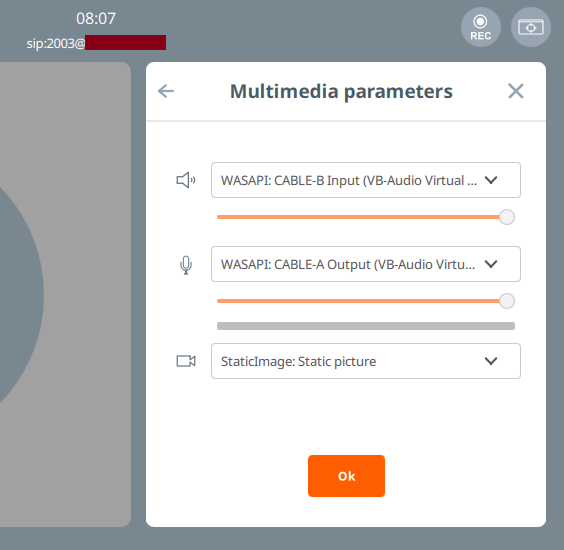Click the microphone level meter bar

(365, 326)
